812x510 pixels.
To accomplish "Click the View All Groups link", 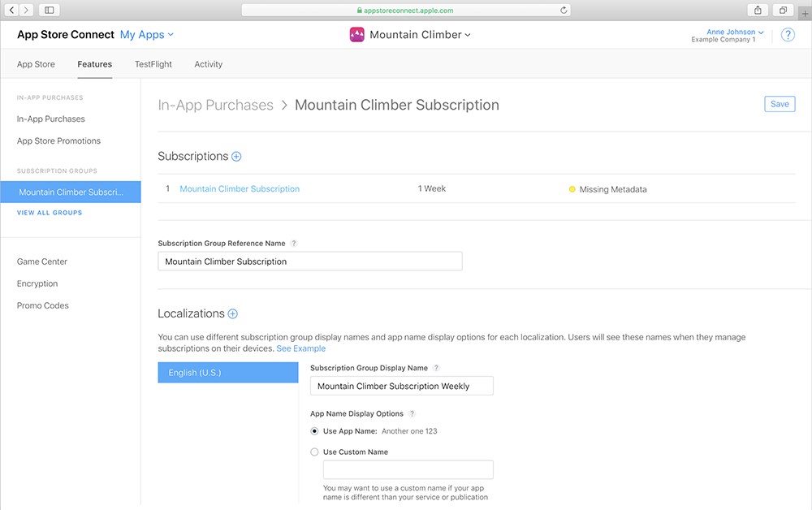I will [50, 213].
